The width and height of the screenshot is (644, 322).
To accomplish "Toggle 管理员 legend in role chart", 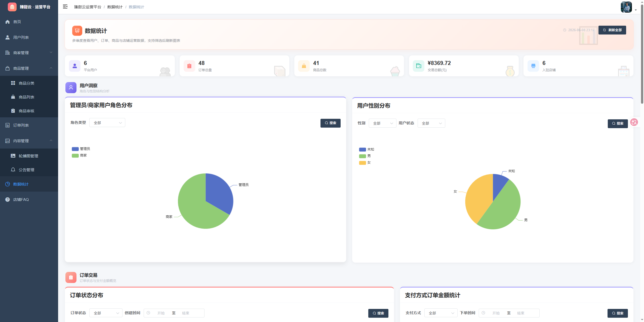I will pos(81,149).
